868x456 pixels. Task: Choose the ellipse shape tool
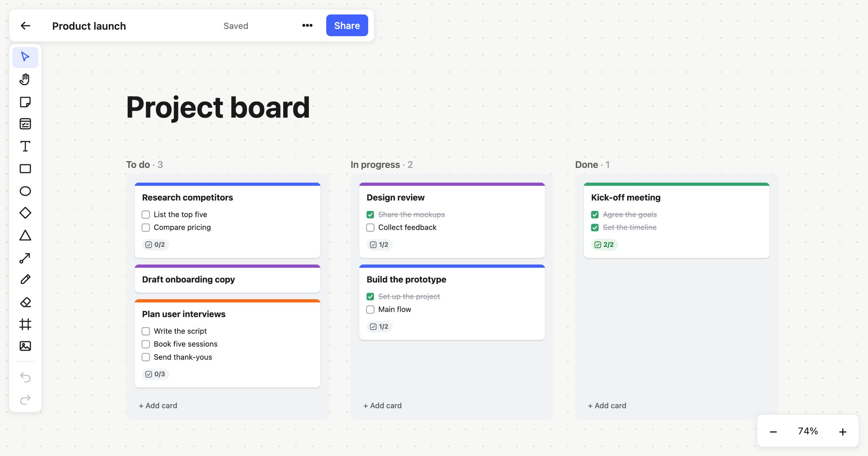25,191
